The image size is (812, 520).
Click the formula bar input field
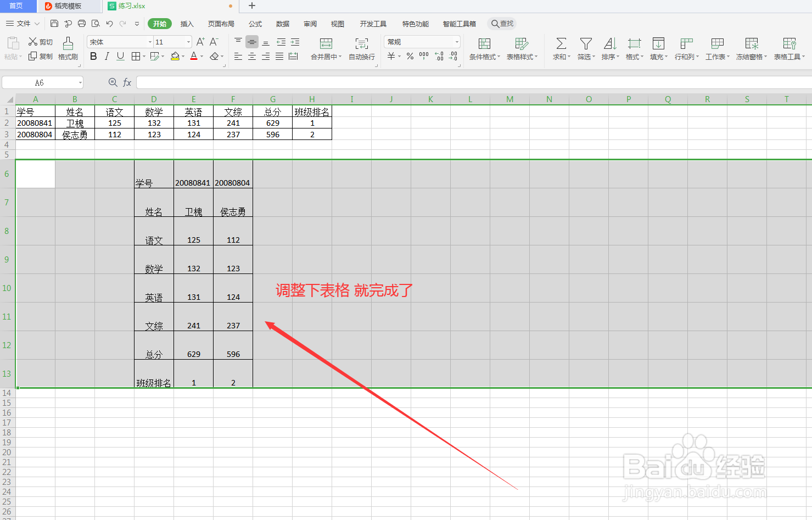[474, 82]
